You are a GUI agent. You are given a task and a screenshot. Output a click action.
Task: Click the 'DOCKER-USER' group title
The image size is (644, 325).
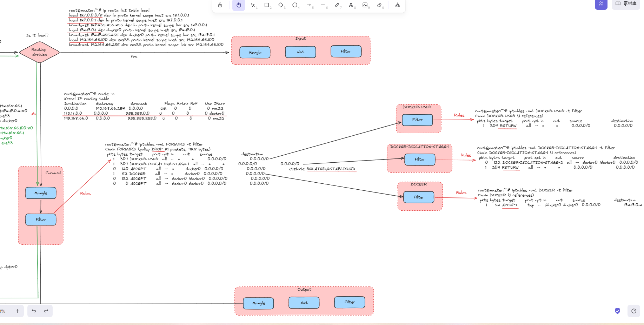(x=417, y=107)
